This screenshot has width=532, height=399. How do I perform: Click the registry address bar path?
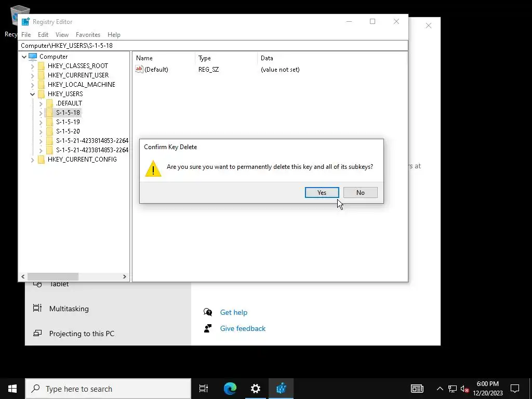(x=214, y=46)
